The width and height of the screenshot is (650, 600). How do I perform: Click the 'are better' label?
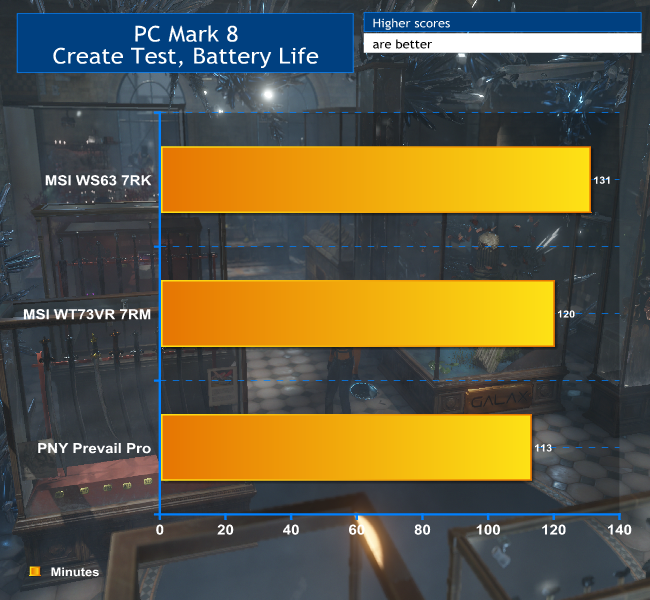[x=402, y=44]
